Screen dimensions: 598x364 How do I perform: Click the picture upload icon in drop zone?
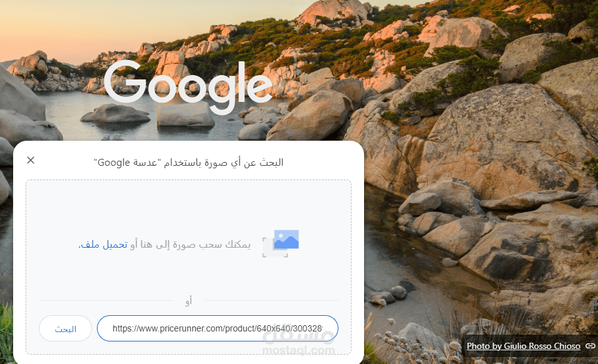pyautogui.click(x=281, y=243)
